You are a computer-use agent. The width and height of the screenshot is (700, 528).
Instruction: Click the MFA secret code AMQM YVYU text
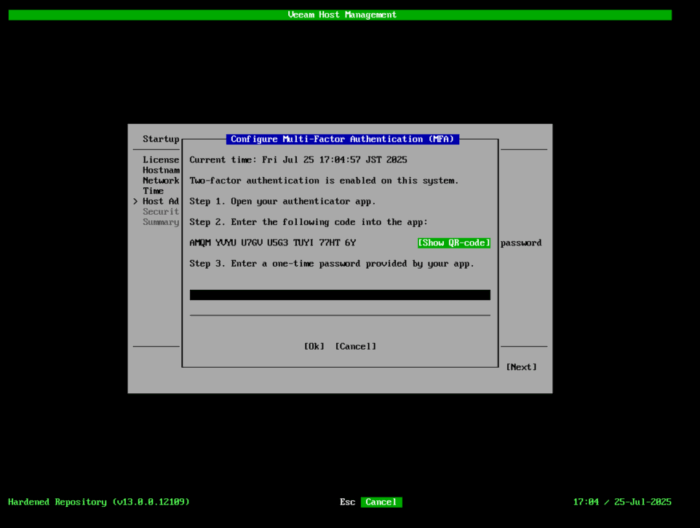(x=273, y=243)
